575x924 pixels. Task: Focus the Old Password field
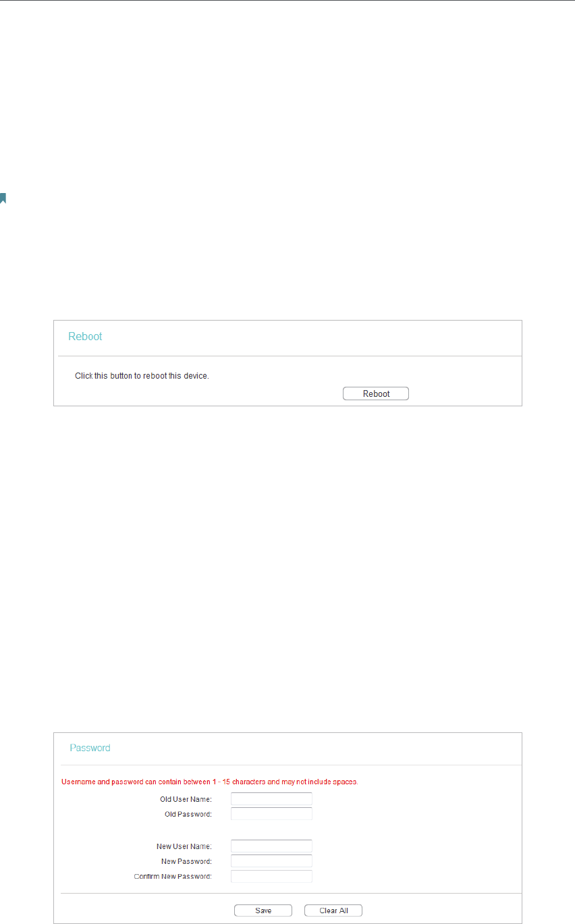point(271,814)
